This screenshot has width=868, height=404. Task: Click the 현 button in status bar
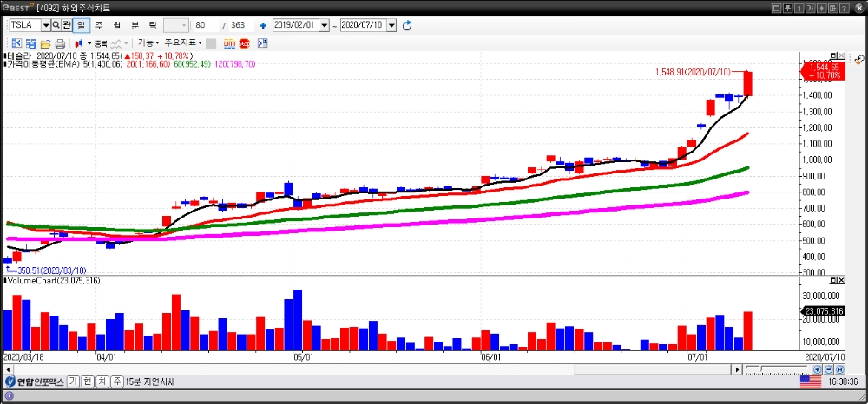[88, 382]
